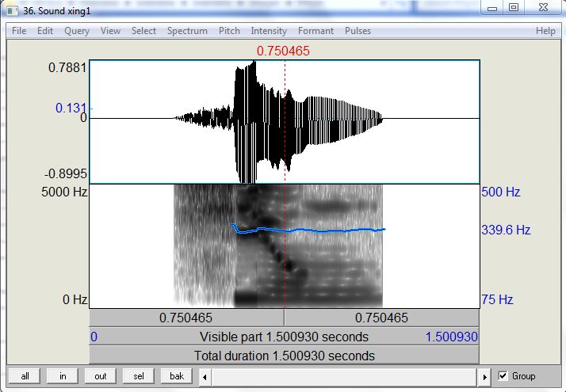Viewport: 566px width, 392px height.
Task: Click the waveform peak in the sound pane
Action: 254,63
